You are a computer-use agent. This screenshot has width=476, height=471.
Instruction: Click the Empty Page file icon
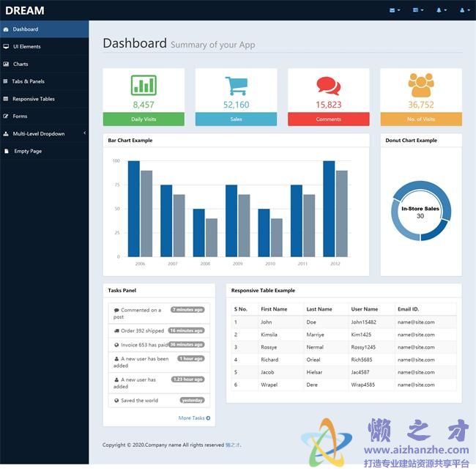(x=7, y=152)
